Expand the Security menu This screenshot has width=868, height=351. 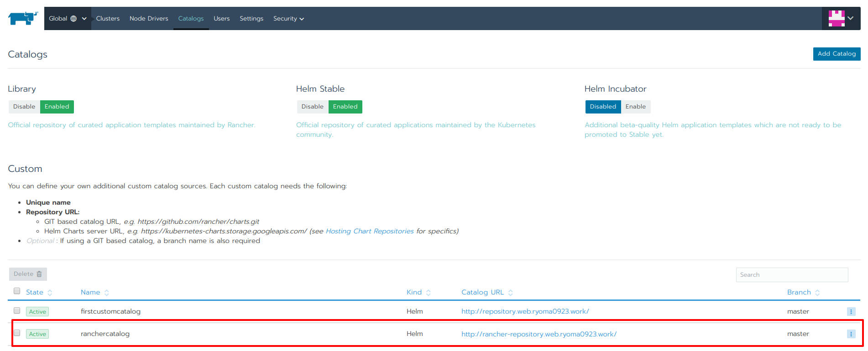point(288,19)
